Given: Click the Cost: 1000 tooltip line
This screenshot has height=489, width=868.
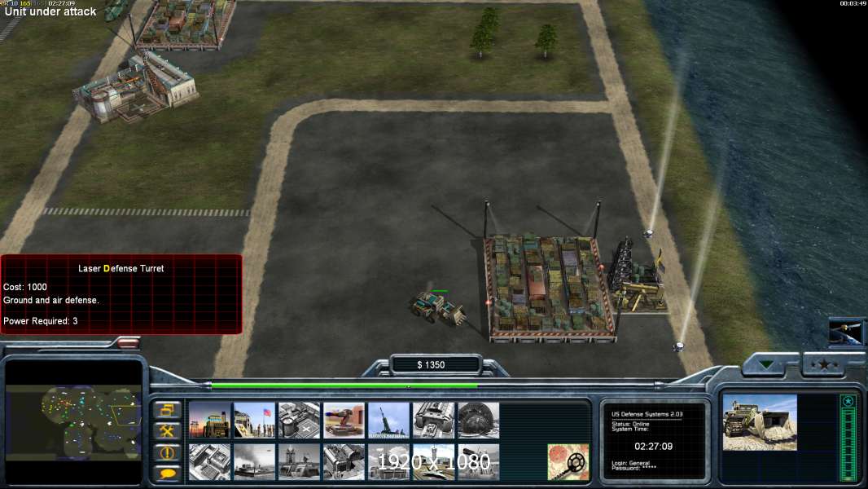Looking at the screenshot, I should pos(25,287).
